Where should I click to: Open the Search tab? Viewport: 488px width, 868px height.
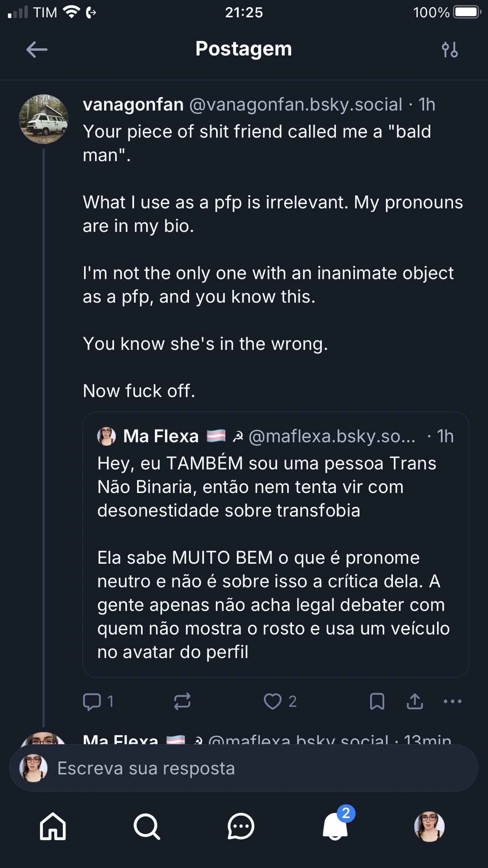(x=147, y=826)
